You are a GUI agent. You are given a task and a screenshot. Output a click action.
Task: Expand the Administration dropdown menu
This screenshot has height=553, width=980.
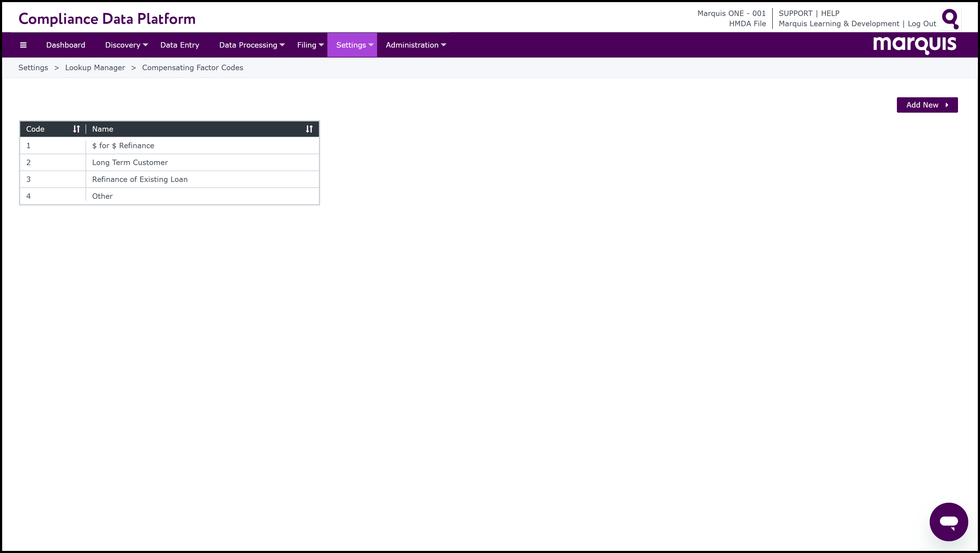point(415,45)
